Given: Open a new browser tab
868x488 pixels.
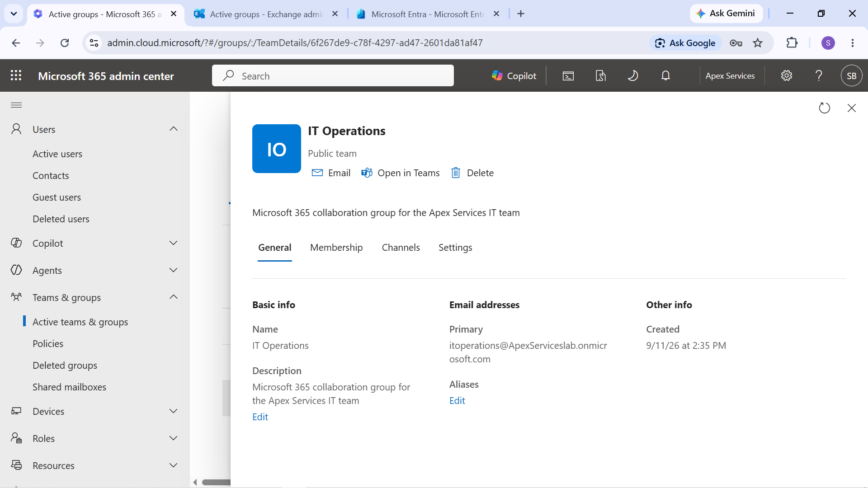Looking at the screenshot, I should point(521,14).
